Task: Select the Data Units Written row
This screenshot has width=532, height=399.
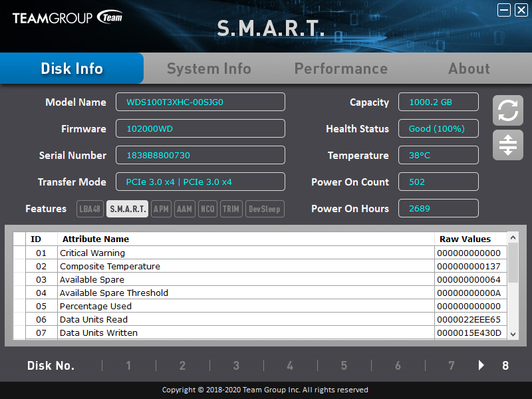Action: pyautogui.click(x=260, y=332)
